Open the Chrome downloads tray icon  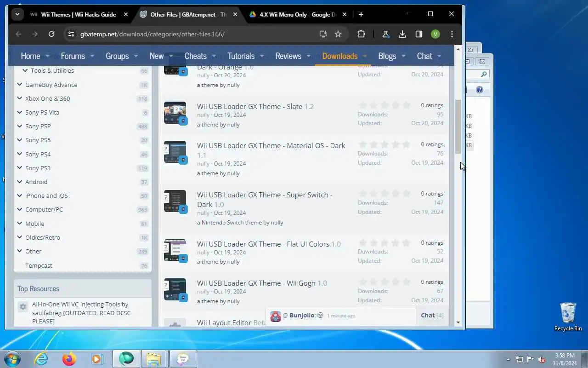pyautogui.click(x=402, y=34)
